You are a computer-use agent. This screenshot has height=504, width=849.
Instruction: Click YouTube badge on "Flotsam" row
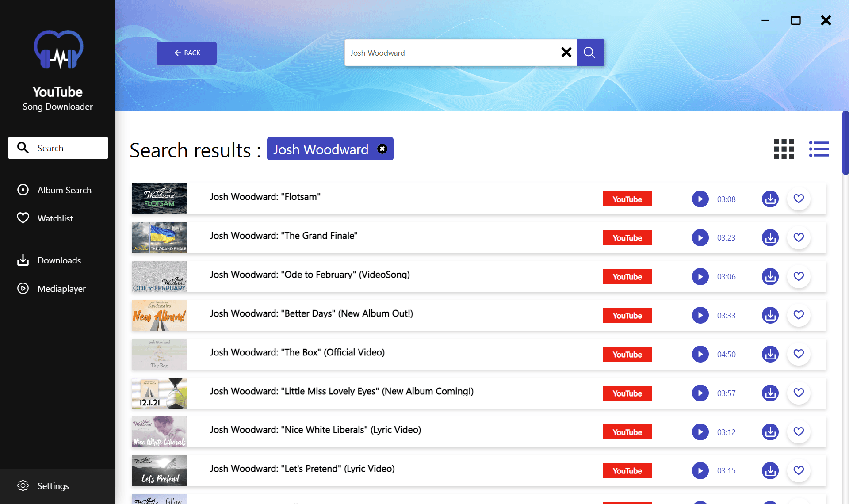point(627,199)
